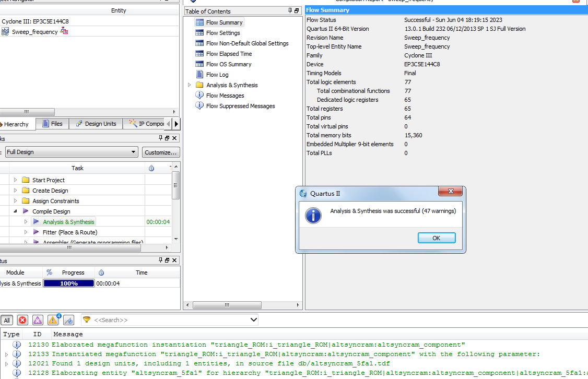588x379 pixels.
Task: Switch to the Files tab
Action: coord(52,124)
